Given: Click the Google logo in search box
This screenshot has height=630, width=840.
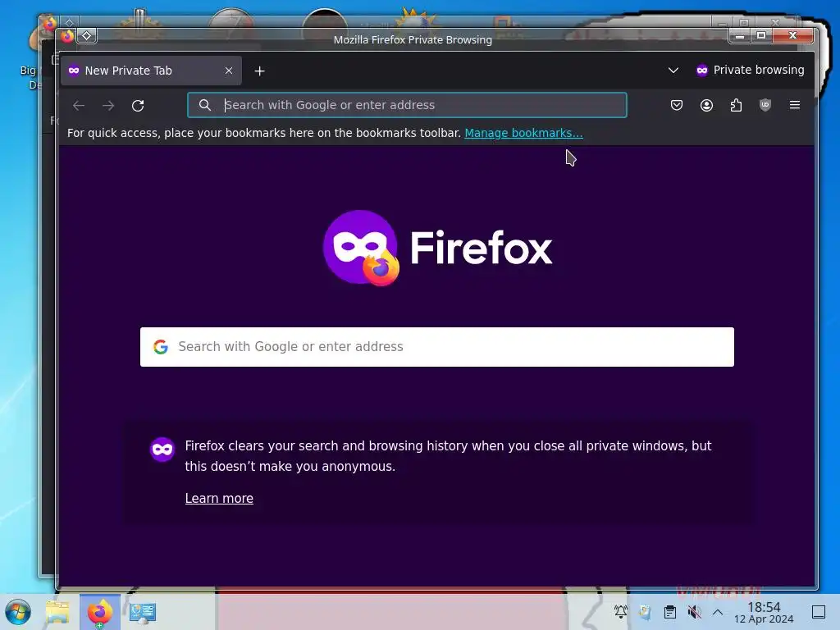Looking at the screenshot, I should 161,347.
